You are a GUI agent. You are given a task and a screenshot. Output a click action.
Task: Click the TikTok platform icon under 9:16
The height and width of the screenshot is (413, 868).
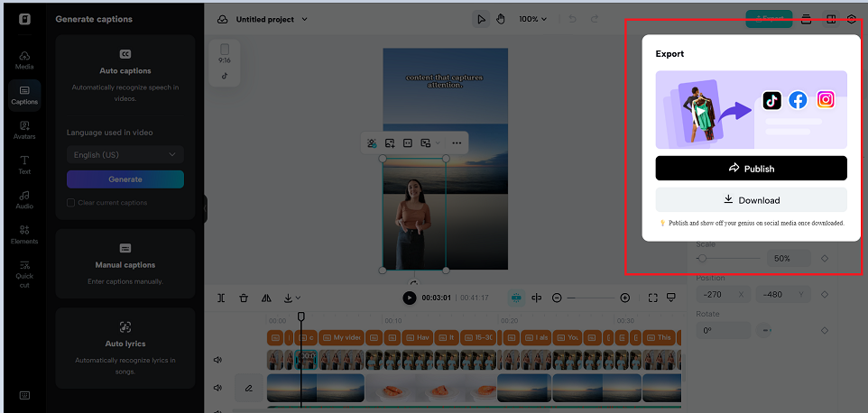tap(224, 77)
